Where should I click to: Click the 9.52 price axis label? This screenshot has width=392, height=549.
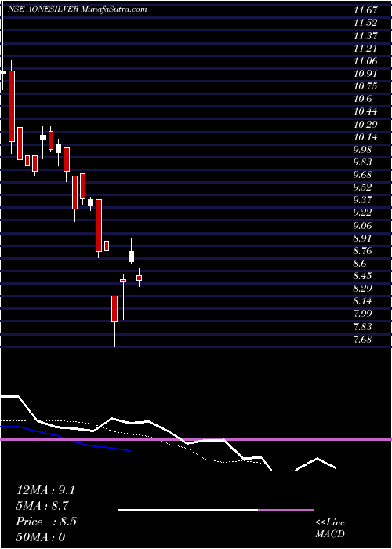(x=363, y=187)
